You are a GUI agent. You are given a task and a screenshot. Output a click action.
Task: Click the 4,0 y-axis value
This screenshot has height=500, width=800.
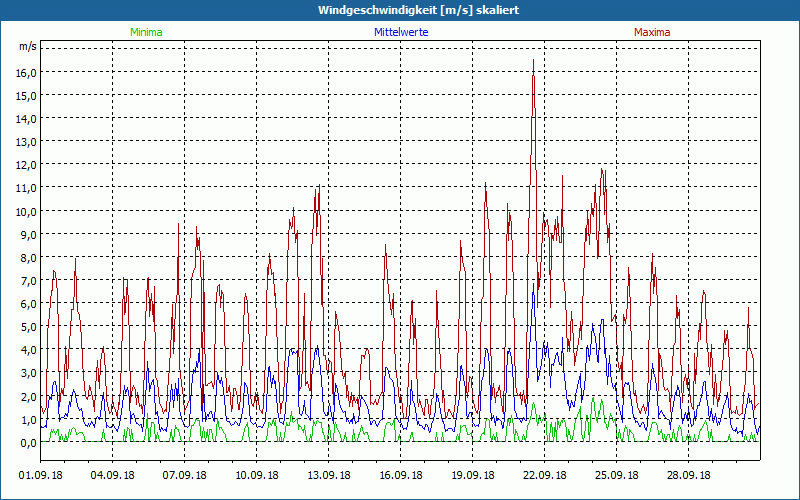[x=29, y=349]
